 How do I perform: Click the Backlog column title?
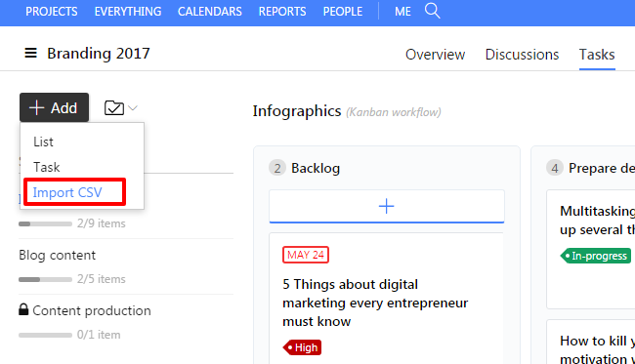316,168
